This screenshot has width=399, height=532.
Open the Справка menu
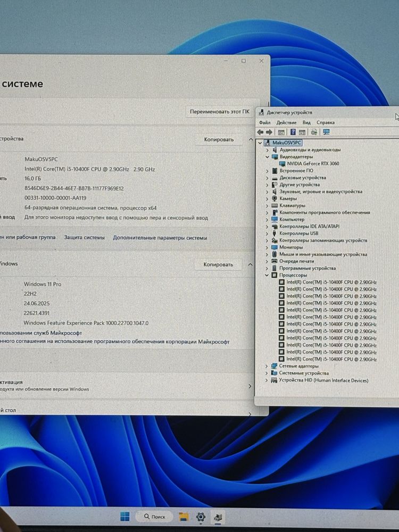point(326,122)
